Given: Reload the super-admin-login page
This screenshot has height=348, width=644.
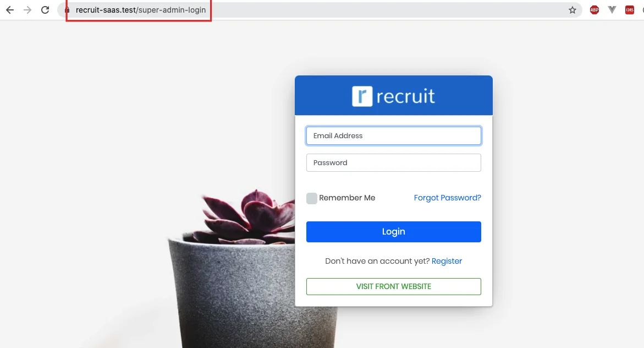Looking at the screenshot, I should click(x=45, y=10).
